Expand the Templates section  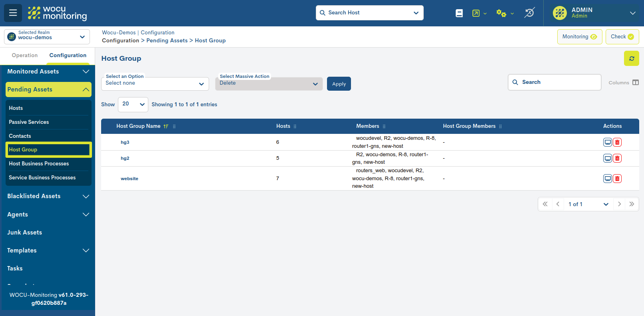pos(48,250)
